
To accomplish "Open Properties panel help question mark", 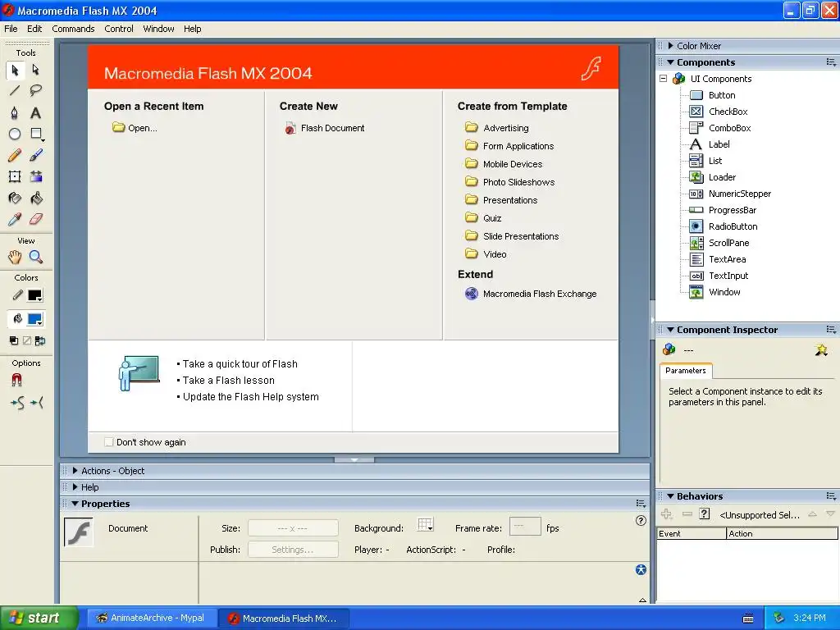I will coord(641,521).
